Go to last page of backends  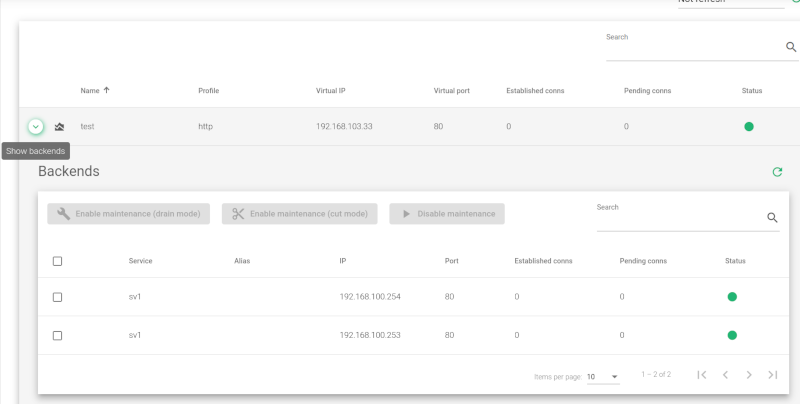click(x=772, y=375)
